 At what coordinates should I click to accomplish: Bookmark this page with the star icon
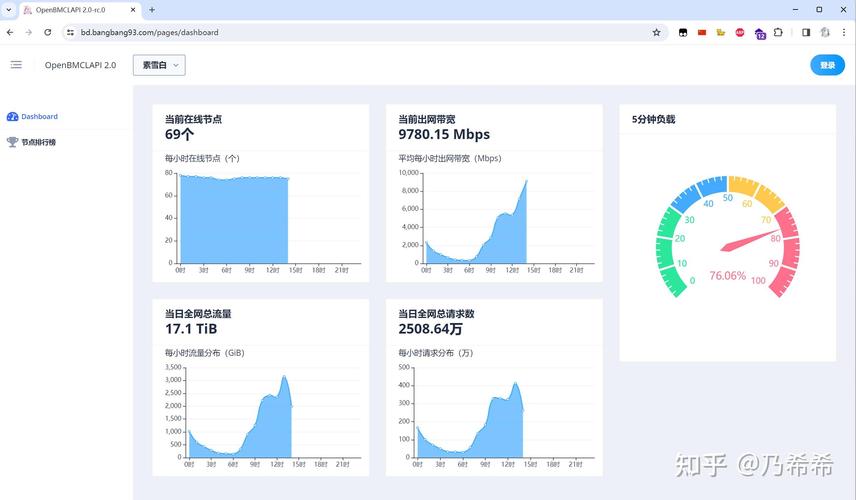pyautogui.click(x=656, y=32)
